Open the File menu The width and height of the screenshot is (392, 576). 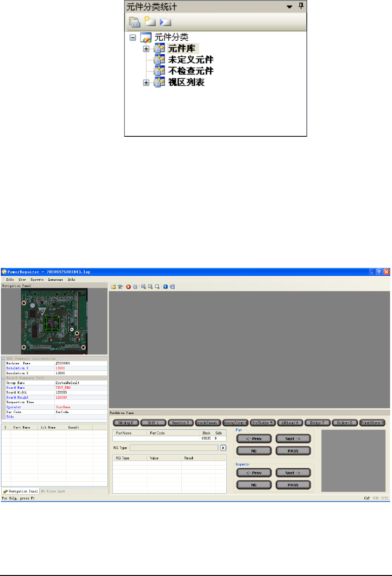10,279
